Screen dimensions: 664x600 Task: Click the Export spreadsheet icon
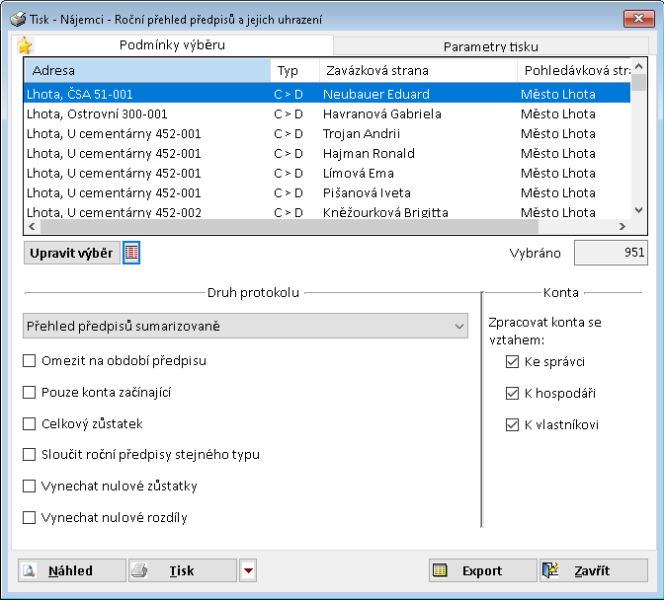pos(439,571)
